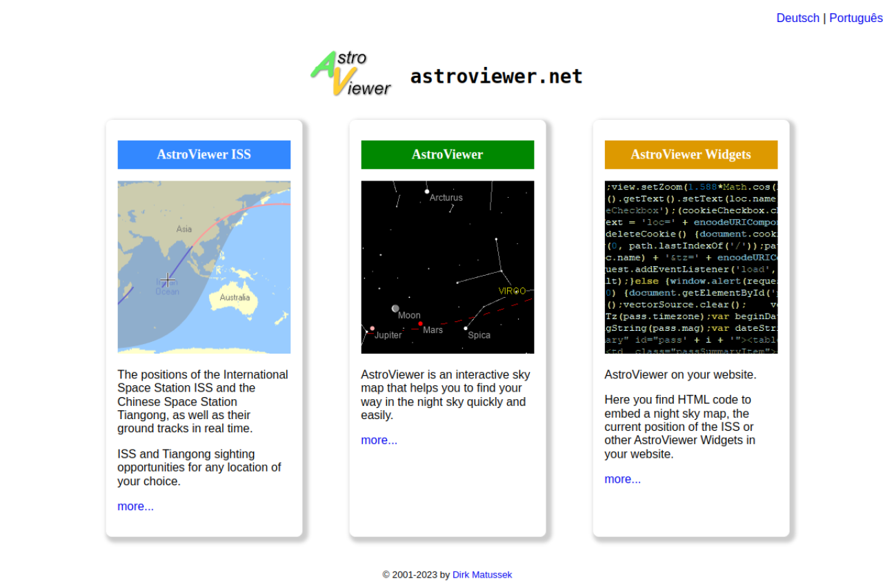The height and width of the screenshot is (588, 883).
Task: Switch language to Português
Action: (855, 18)
